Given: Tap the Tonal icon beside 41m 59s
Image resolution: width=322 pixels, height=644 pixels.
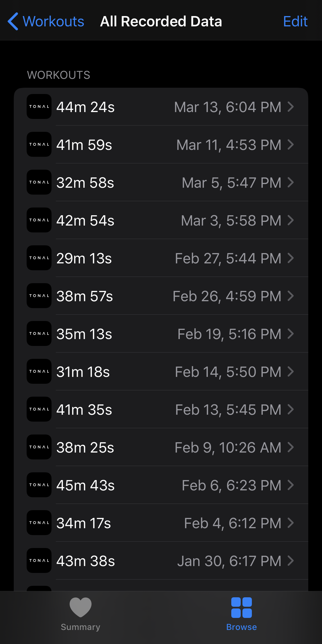Looking at the screenshot, I should [39, 144].
